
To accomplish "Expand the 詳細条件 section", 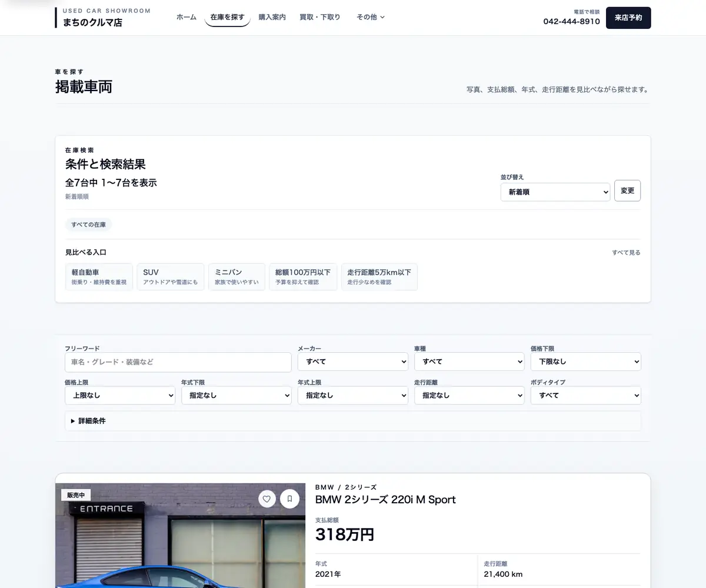I will [353, 421].
